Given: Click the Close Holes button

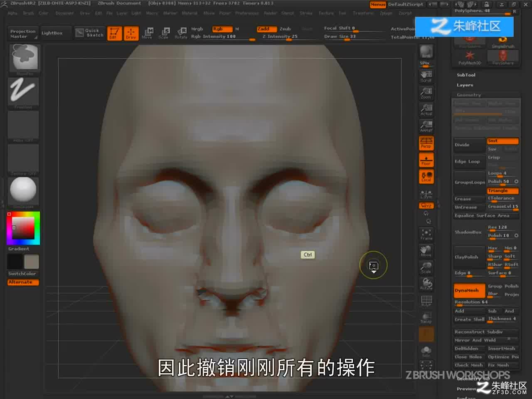Looking at the screenshot, I should pyautogui.click(x=470, y=357).
